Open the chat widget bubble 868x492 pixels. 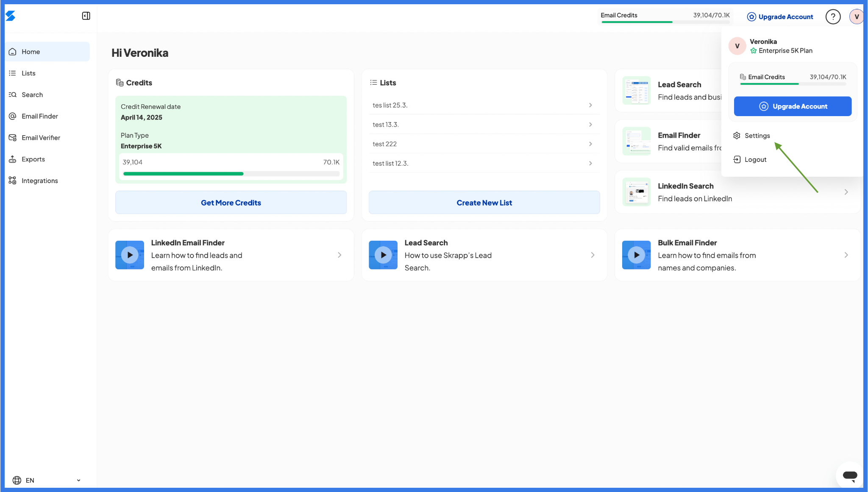point(850,475)
